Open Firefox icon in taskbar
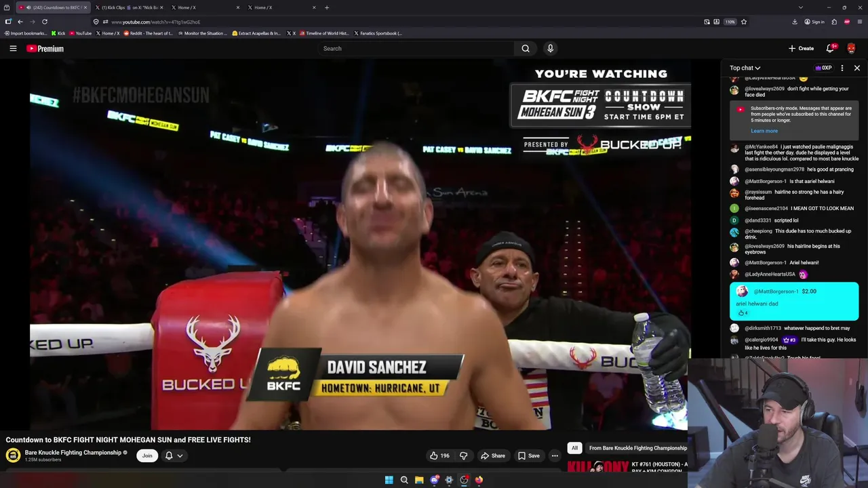Screen dimensions: 868x488 (x=479, y=480)
